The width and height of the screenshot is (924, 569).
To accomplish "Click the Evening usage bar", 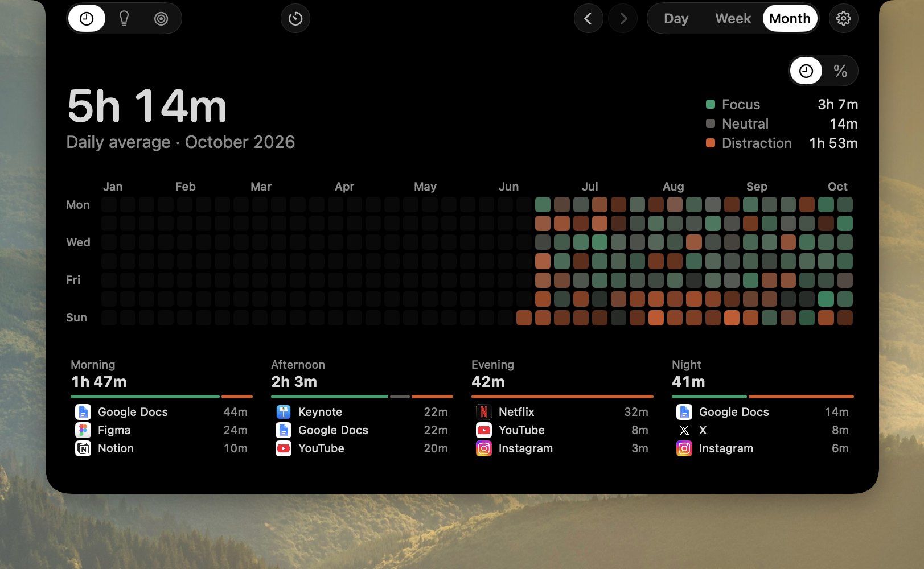I will pos(562,397).
